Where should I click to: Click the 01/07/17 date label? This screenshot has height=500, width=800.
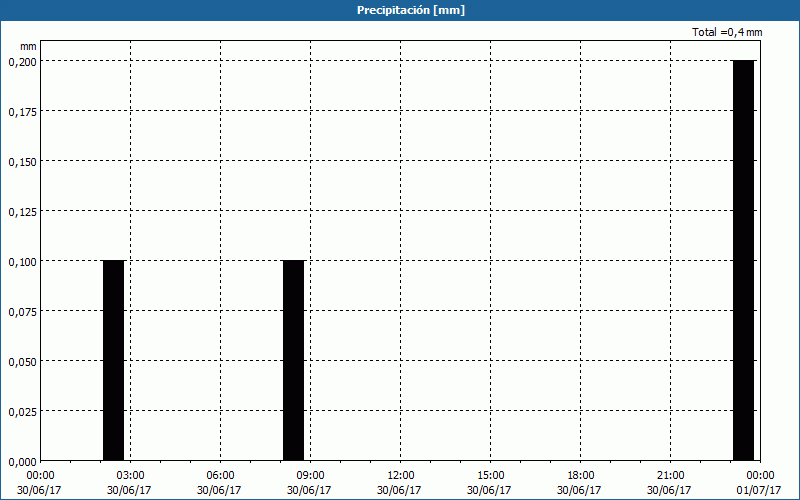click(x=760, y=490)
